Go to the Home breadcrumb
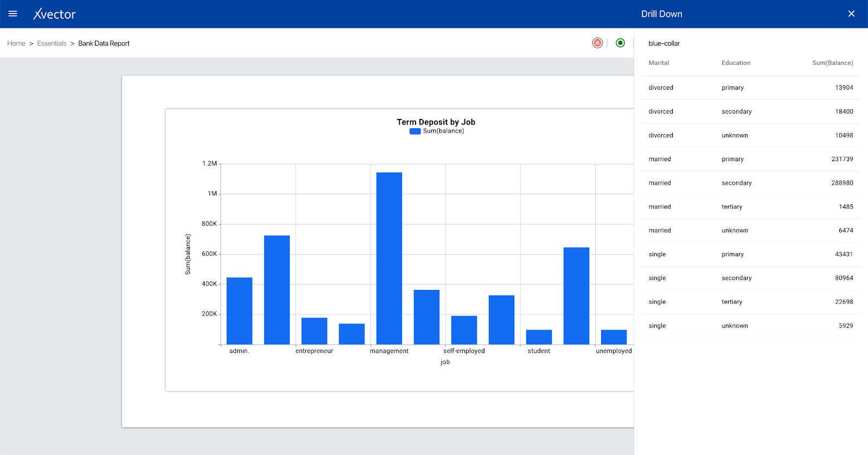The image size is (868, 455). 16,43
